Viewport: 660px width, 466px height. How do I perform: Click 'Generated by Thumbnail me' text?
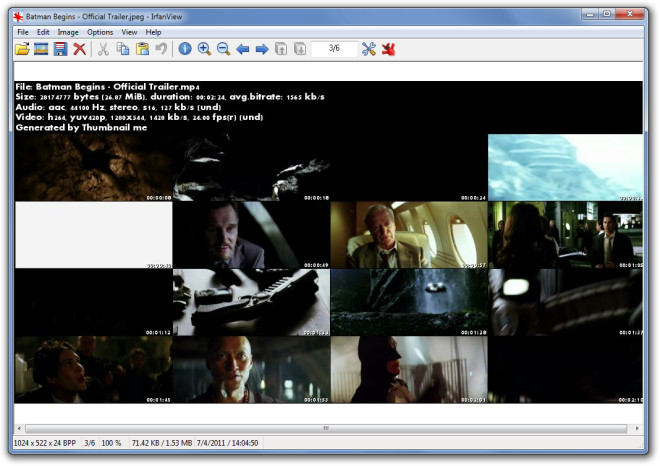[x=81, y=128]
